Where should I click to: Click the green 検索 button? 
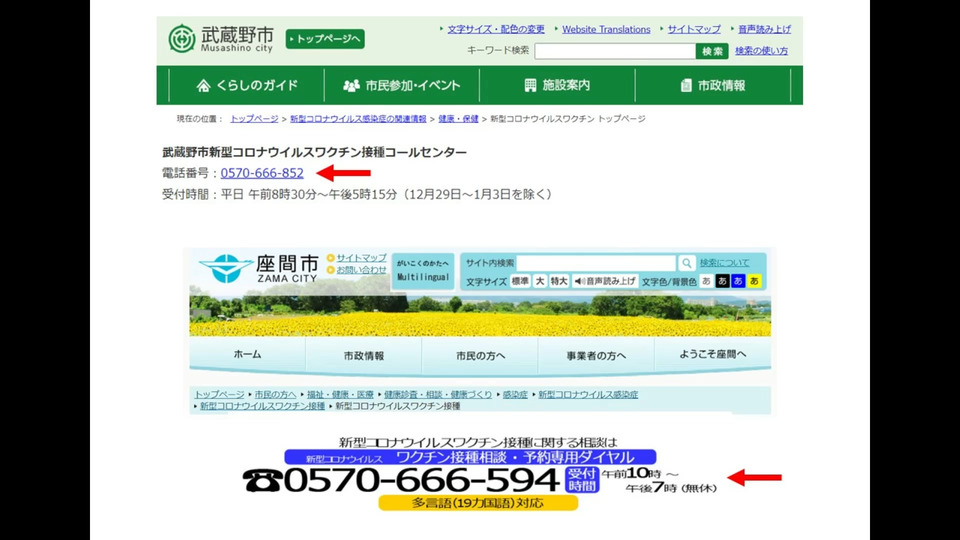pyautogui.click(x=712, y=51)
